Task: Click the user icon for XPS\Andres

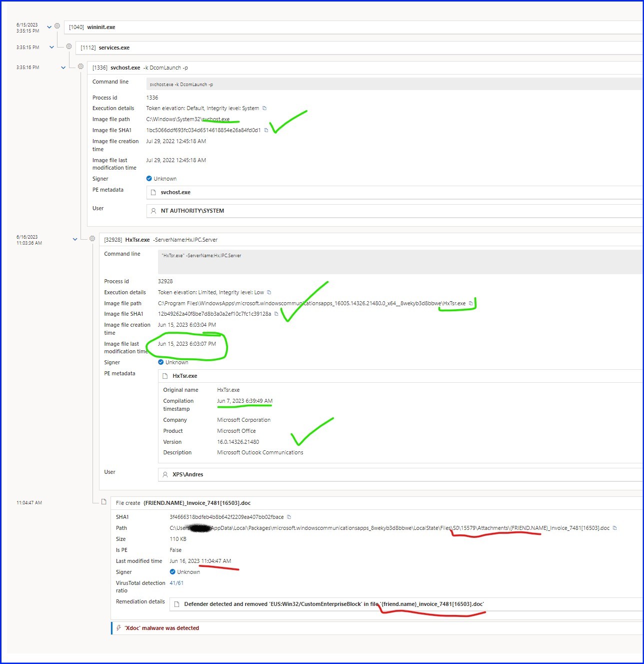Action: tap(165, 474)
